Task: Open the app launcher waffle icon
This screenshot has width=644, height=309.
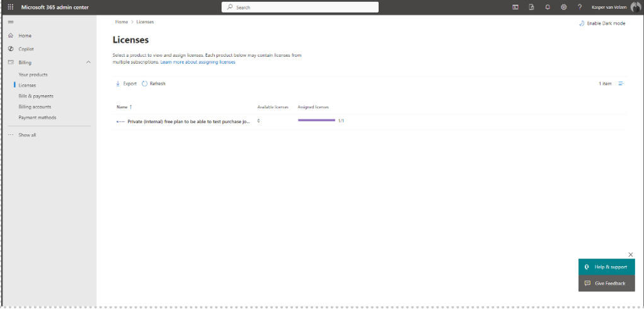Action: click(x=11, y=7)
